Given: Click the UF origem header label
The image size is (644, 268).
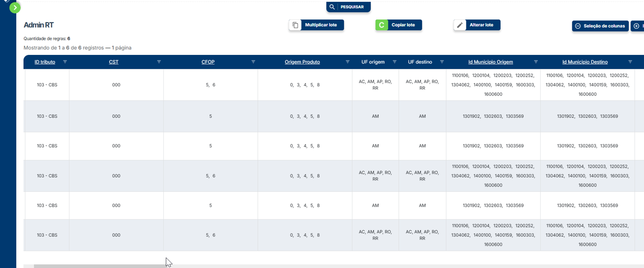Looking at the screenshot, I should click(373, 62).
